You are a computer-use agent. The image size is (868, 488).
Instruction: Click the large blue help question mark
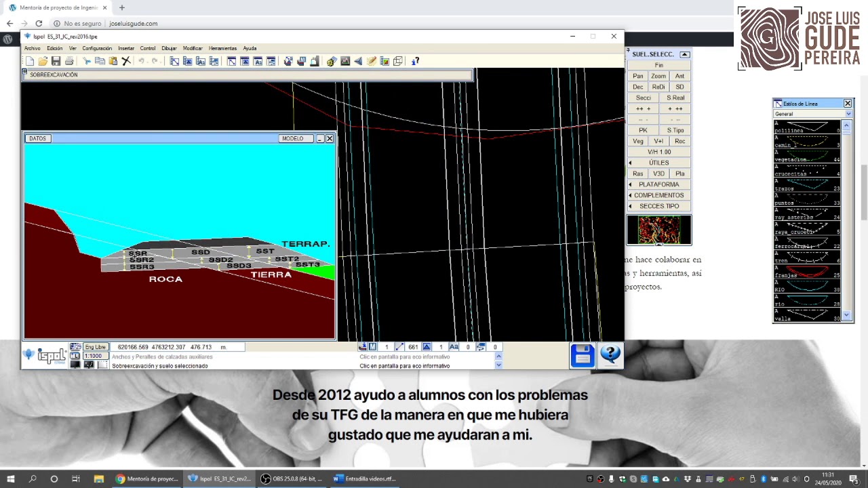(610, 355)
